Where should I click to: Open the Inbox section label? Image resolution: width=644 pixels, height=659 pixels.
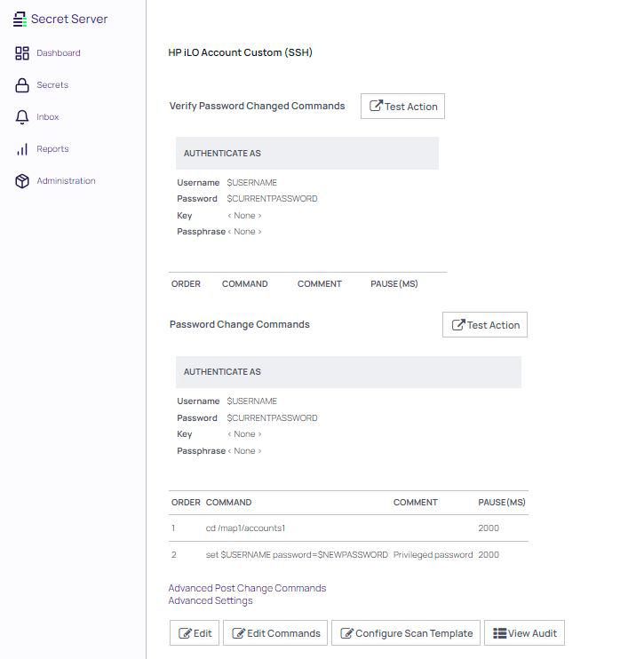click(48, 117)
